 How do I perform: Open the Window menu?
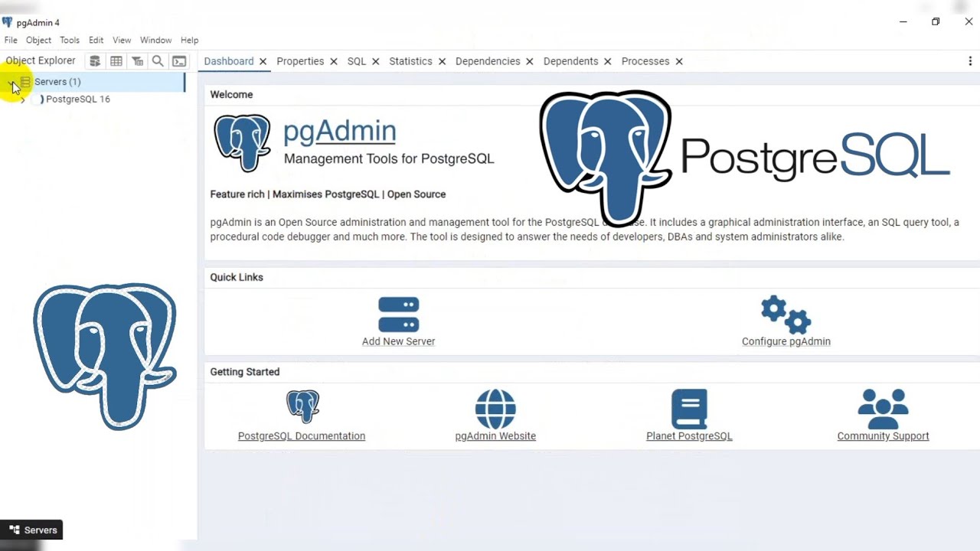pos(155,40)
